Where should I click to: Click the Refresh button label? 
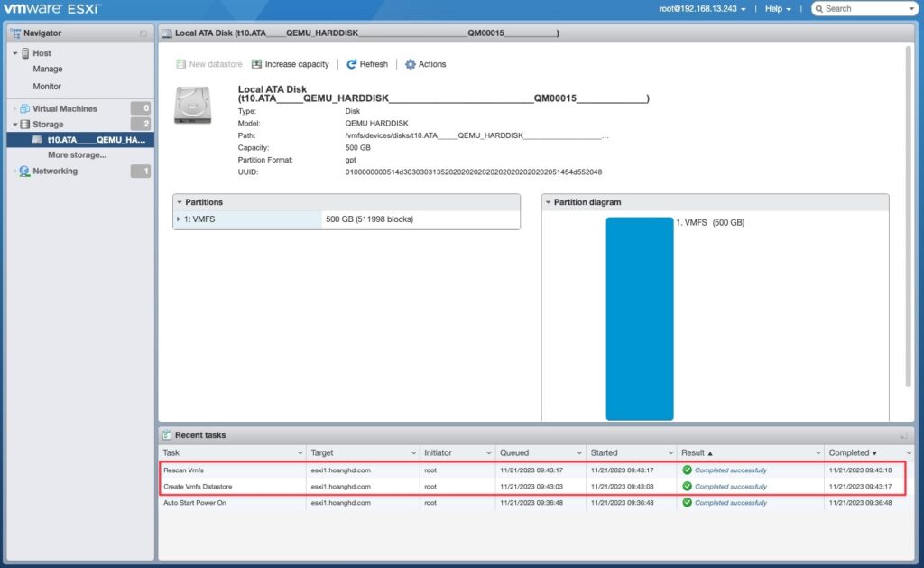[x=374, y=64]
